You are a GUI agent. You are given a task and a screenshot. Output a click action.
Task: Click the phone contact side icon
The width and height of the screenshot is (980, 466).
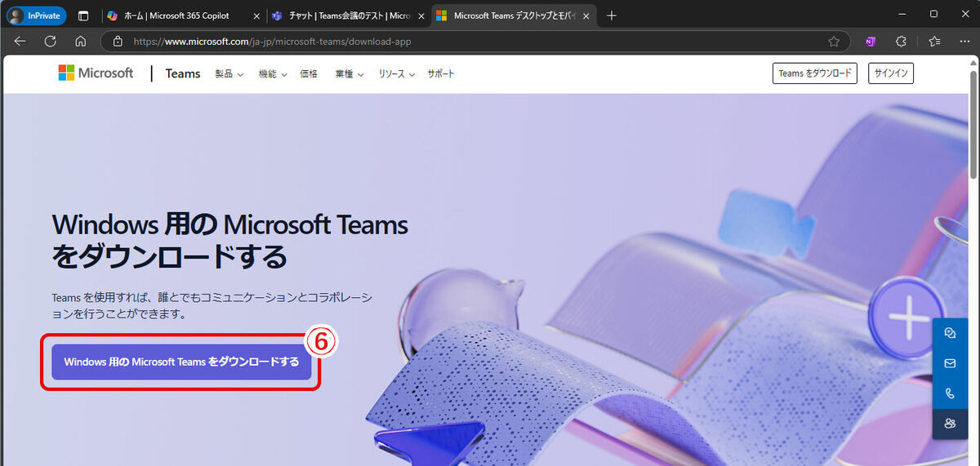pos(950,393)
